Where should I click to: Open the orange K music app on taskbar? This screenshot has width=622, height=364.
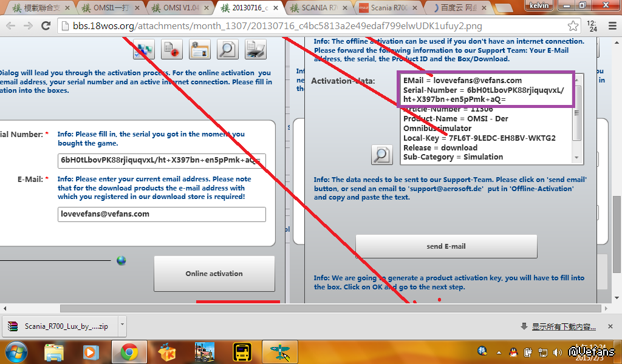coord(167,352)
